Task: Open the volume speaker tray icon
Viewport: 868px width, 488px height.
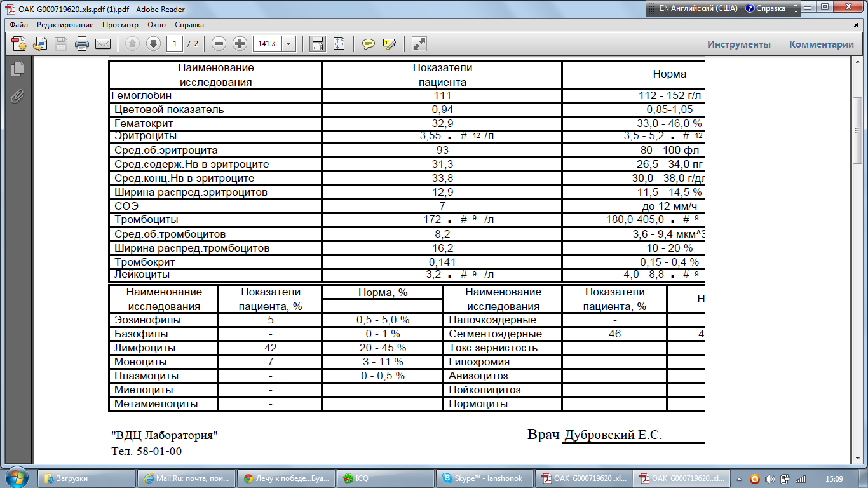Action: click(x=770, y=478)
